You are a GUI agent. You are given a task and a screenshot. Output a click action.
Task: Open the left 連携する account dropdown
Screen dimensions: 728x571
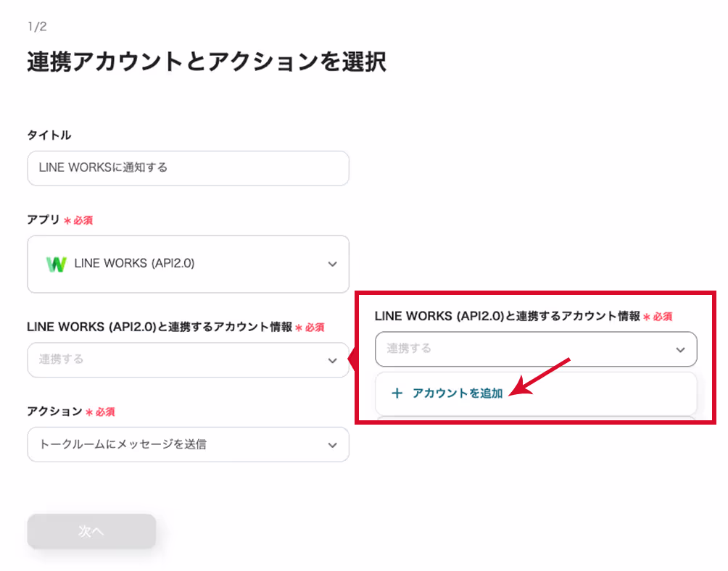(188, 360)
